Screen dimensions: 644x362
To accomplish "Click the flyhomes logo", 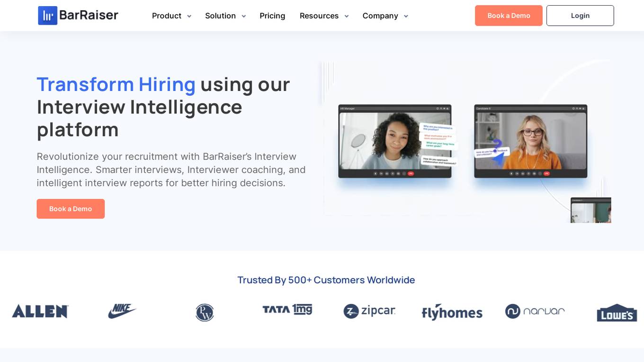I will point(452,312).
